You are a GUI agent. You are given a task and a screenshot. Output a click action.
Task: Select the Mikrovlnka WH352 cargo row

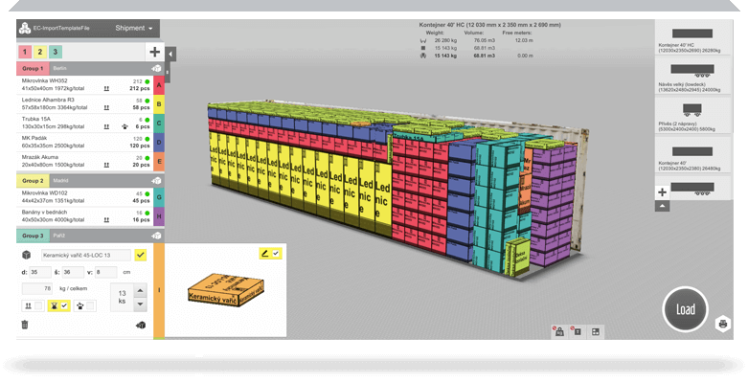tap(84, 85)
